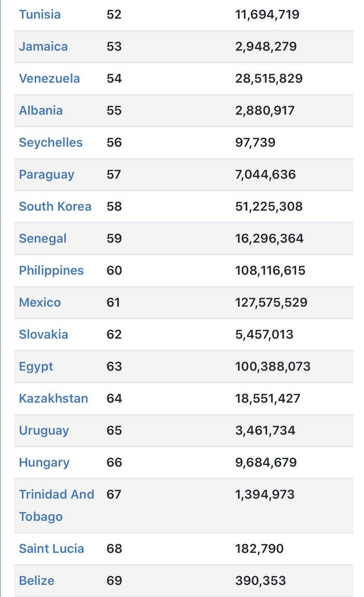This screenshot has height=597, width=364.
Task: Open the Hungary link
Action: tap(44, 463)
